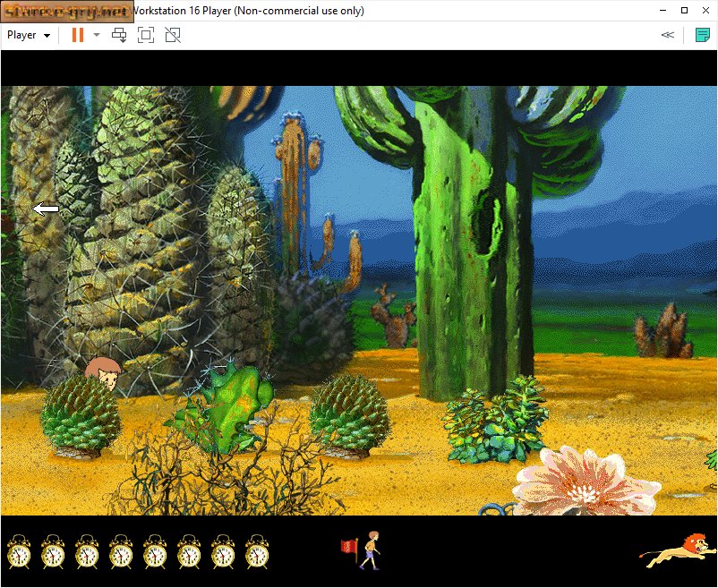This screenshot has width=718, height=588.
Task: Click the fourth alarm clock
Action: [x=121, y=551]
